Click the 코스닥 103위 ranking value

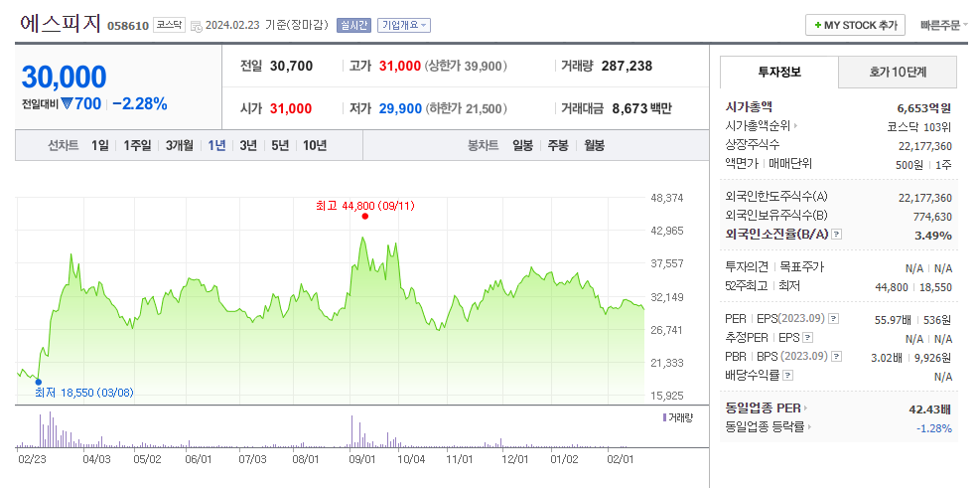tap(919, 127)
